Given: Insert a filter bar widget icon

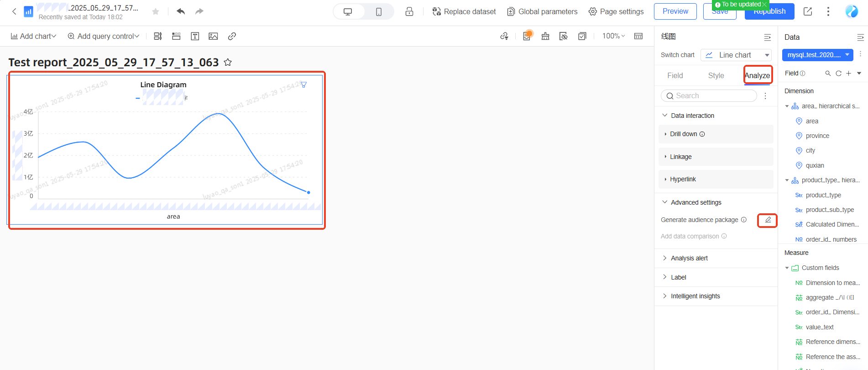Looking at the screenshot, I should click(158, 36).
